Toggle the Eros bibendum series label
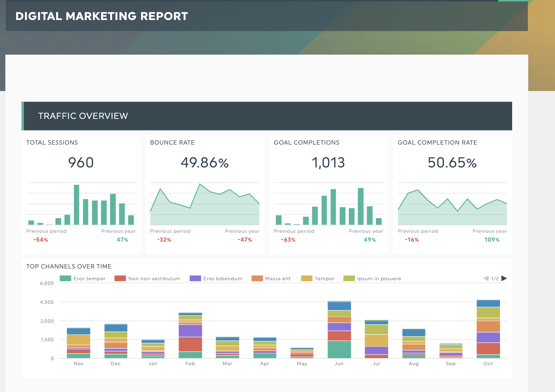The image size is (555, 392). coord(222,279)
